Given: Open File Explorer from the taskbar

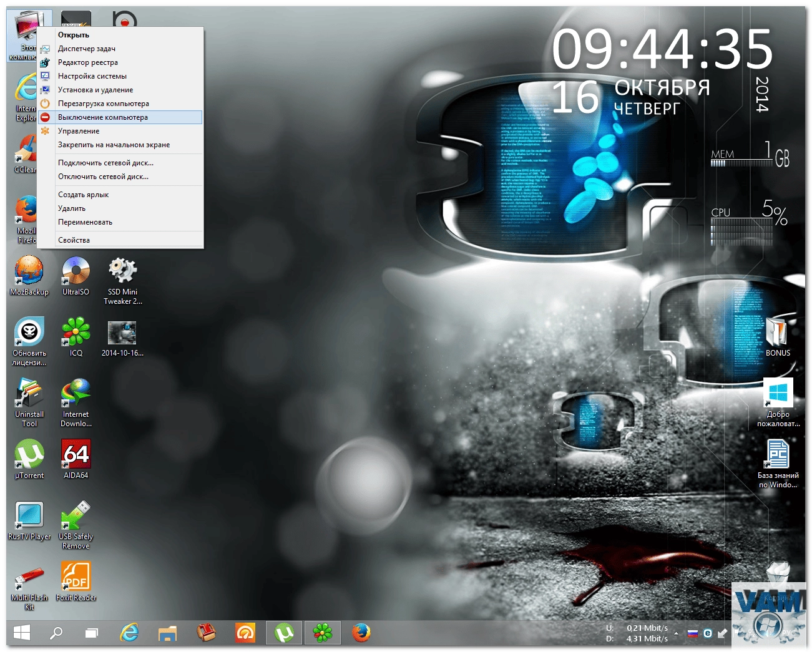Looking at the screenshot, I should pos(167,633).
